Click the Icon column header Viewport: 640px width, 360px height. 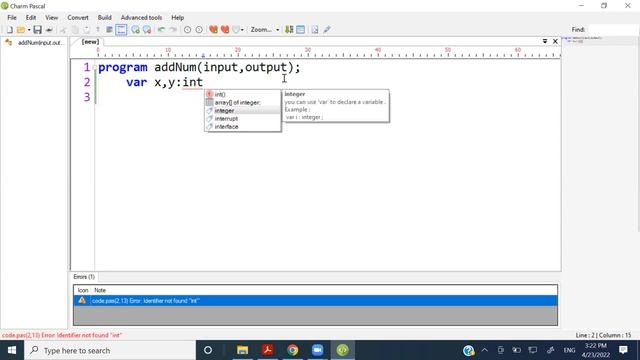click(x=83, y=290)
